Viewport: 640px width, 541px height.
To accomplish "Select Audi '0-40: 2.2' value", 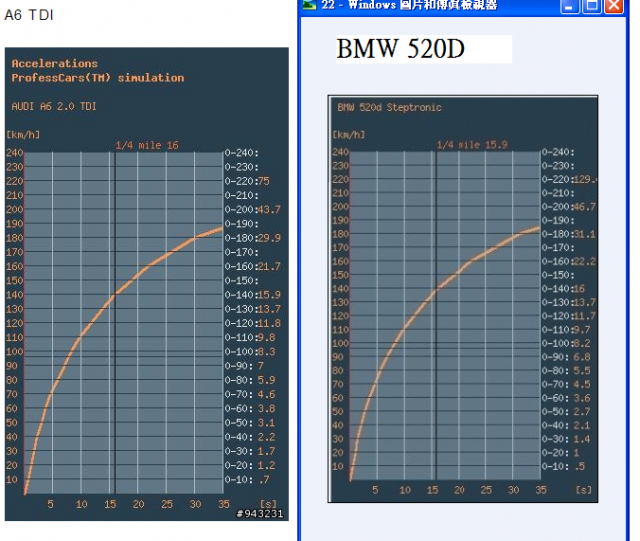I will (x=250, y=437).
